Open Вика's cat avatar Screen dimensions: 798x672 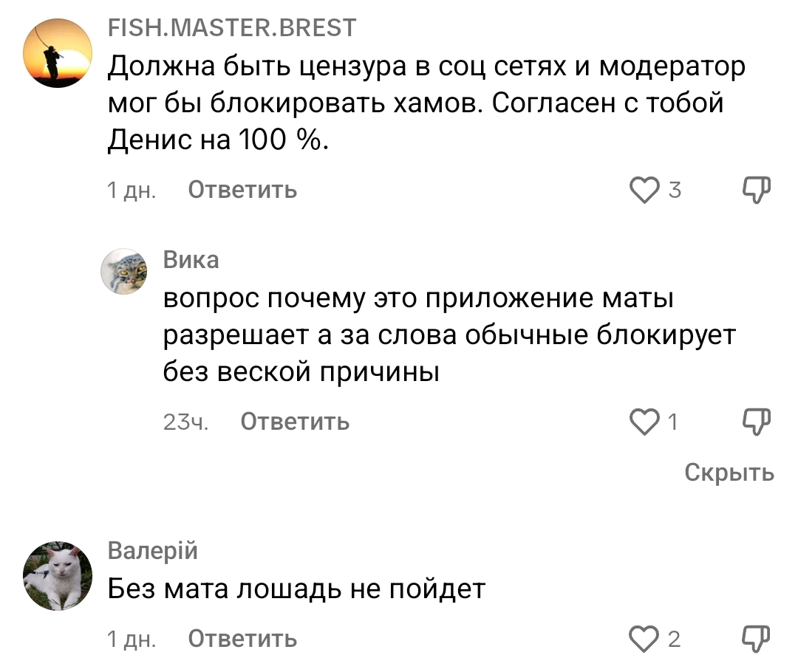click(x=123, y=272)
